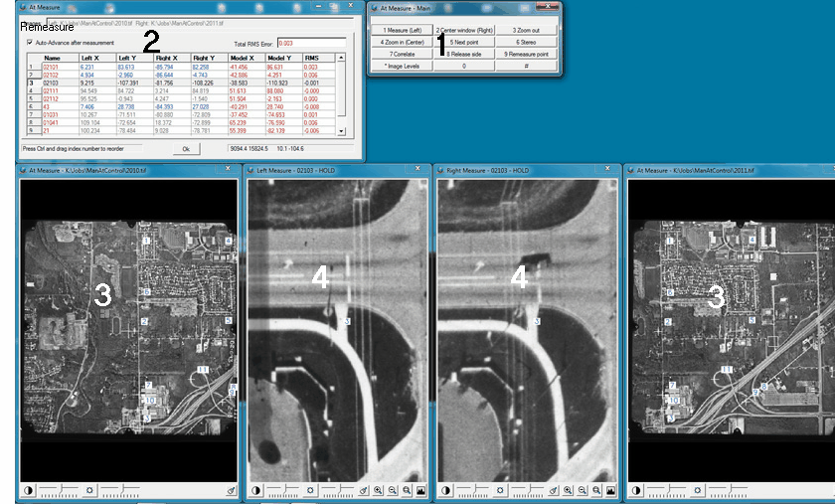Screen dimensions: 835x504
Task: Zoom out using Right Measure magnifier minus icon
Action: (583, 490)
